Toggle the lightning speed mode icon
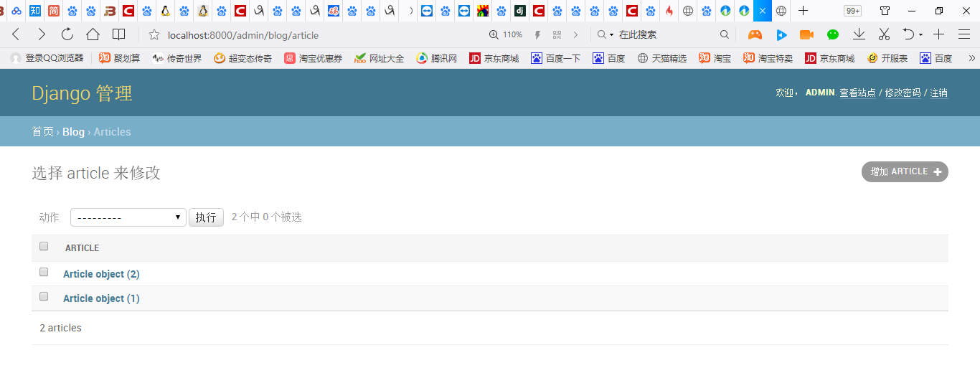This screenshot has height=373, width=980. (x=537, y=34)
